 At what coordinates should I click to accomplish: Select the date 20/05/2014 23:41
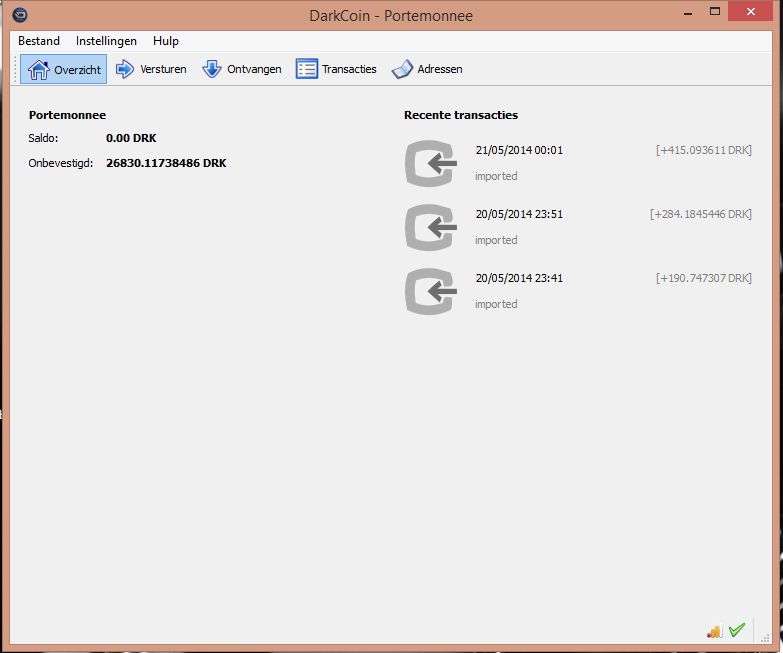point(519,278)
